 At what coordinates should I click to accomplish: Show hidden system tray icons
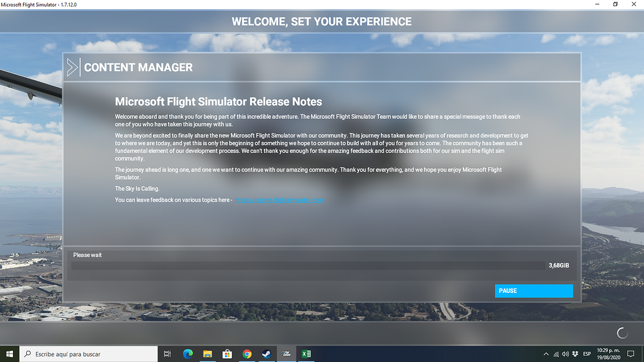pos(546,354)
